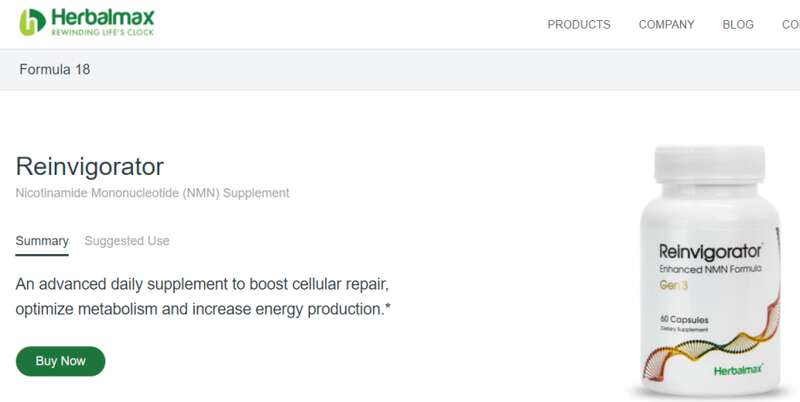Click the Nicotinamide Mononucleotide (NMN) Supplement subtitle

pos(153,193)
